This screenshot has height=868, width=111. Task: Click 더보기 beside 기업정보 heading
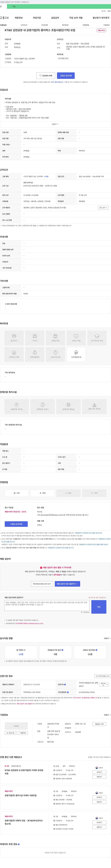pyautogui.click(x=107, y=715)
